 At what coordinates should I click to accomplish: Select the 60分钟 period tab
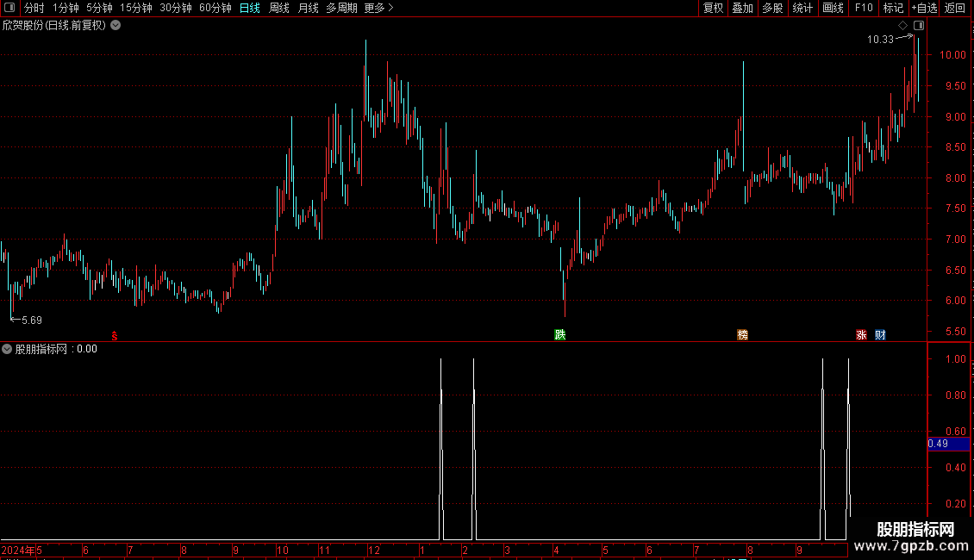pyautogui.click(x=215, y=8)
